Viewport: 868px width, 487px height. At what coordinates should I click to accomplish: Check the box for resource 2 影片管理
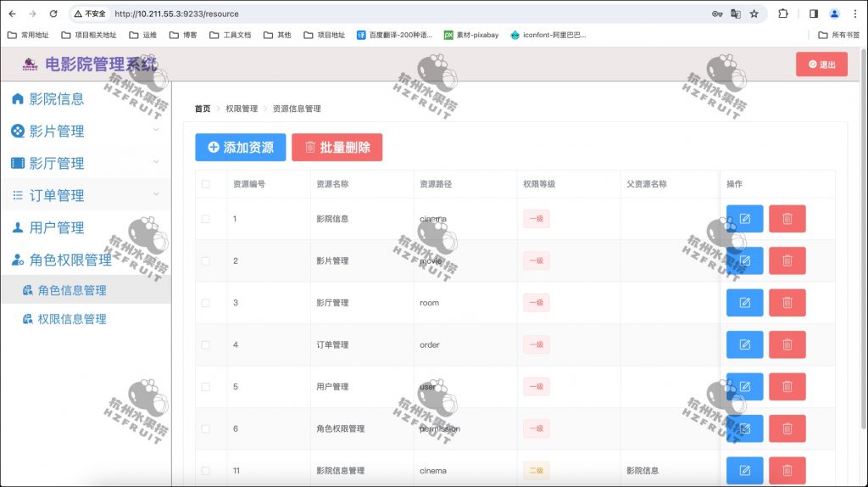[205, 260]
